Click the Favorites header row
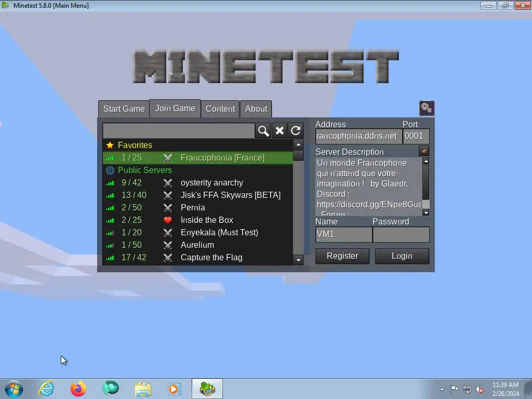The image size is (532, 399). click(x=198, y=145)
